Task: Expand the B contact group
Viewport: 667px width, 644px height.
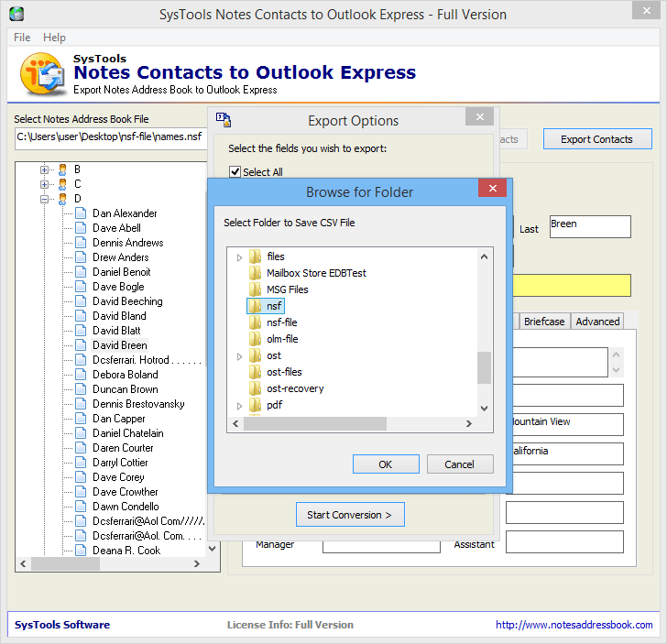Action: coord(44,169)
